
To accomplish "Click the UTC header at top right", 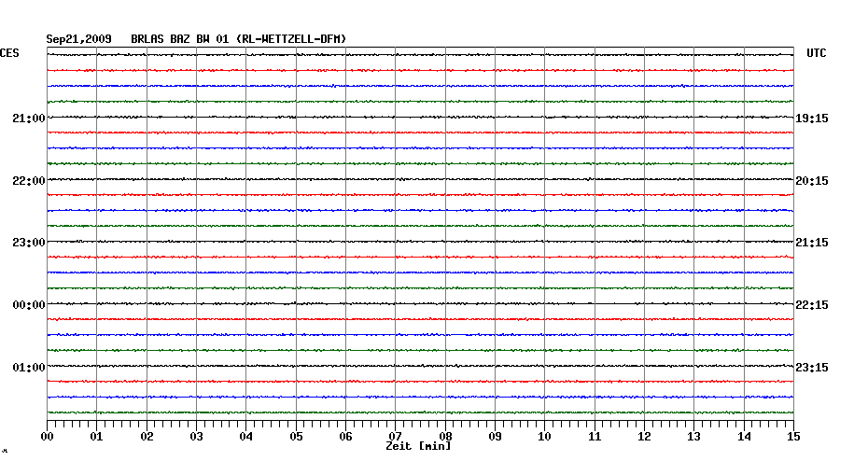I will click(816, 54).
